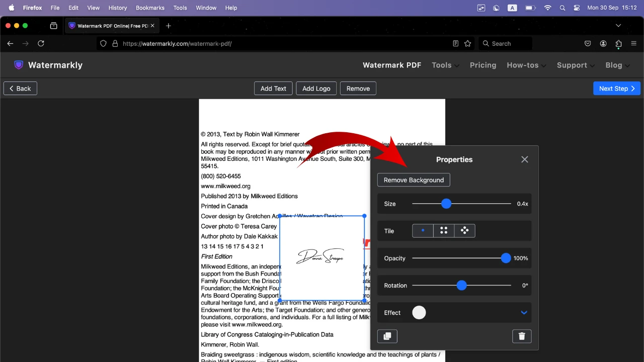Close the Properties panel
Screen dimensions: 644x362
(x=525, y=159)
